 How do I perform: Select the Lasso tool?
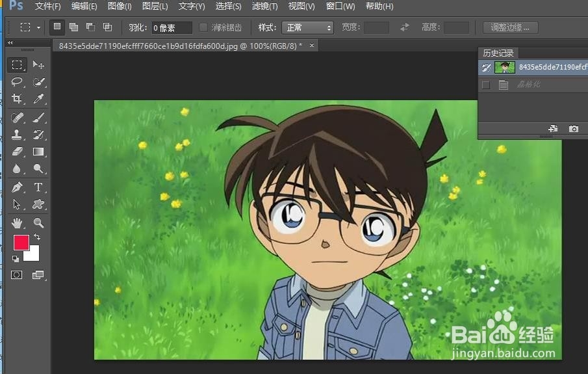point(17,81)
